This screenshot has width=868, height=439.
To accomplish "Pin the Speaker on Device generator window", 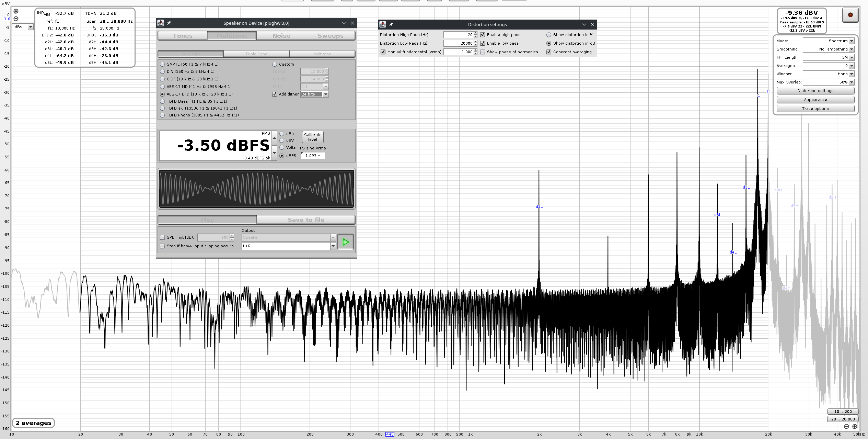I will [x=169, y=23].
